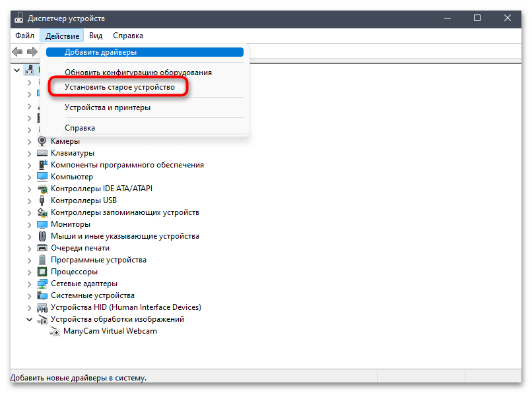Select the Камеры tree row

point(65,140)
